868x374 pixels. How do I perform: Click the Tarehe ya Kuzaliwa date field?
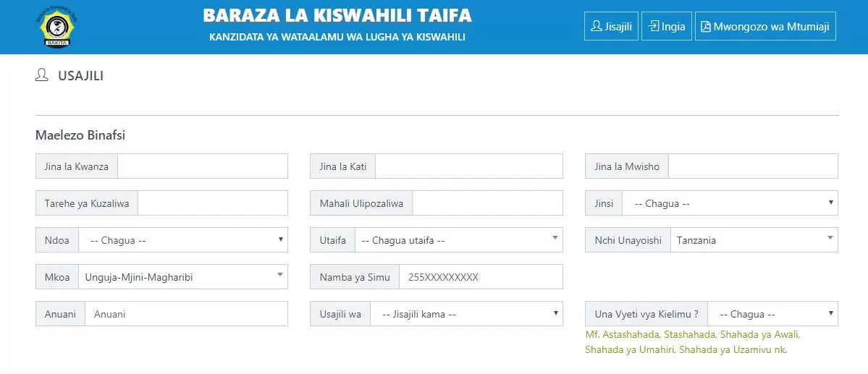tap(213, 203)
